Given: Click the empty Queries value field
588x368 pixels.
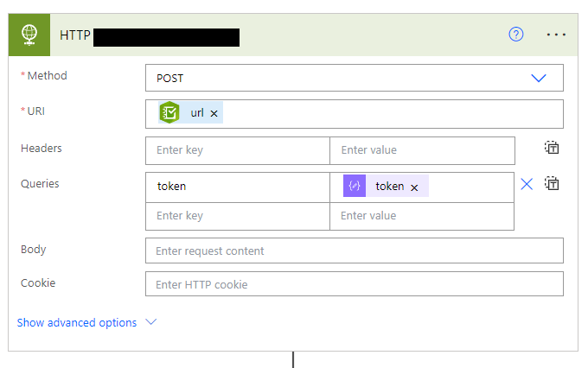Looking at the screenshot, I should pyautogui.click(x=422, y=215).
